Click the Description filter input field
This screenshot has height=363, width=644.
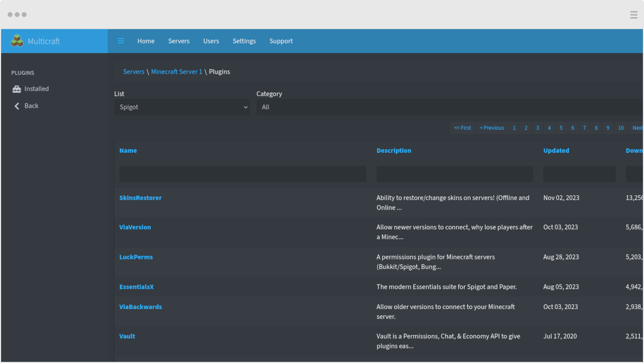455,174
